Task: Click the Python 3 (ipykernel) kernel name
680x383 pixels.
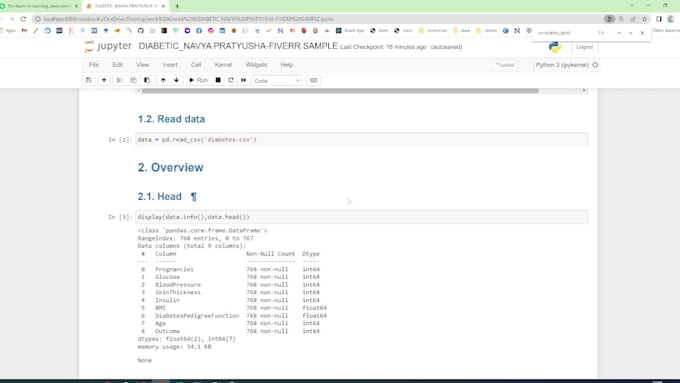Action: (x=562, y=65)
